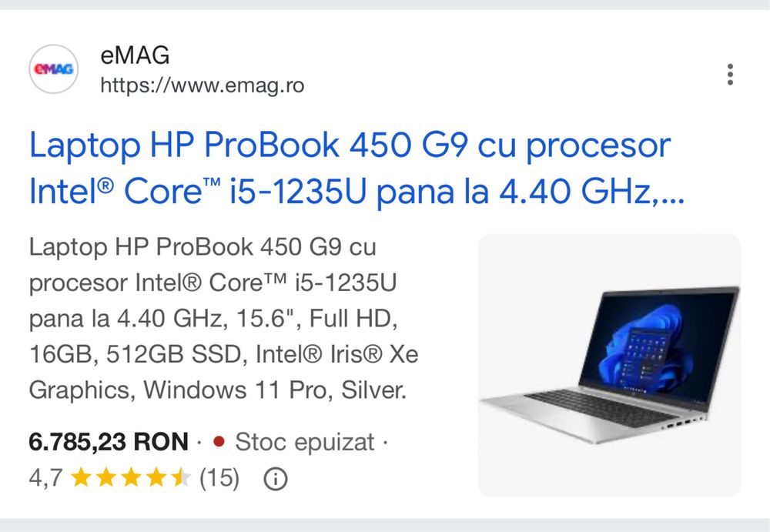The width and height of the screenshot is (770, 532).
Task: Click the fourth gold rating star
Action: 156,477
